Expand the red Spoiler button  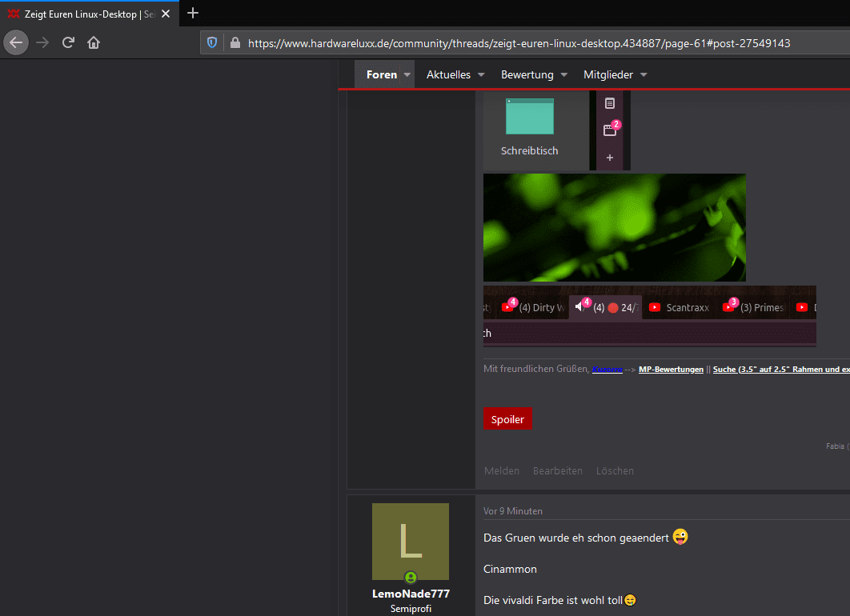[x=507, y=418]
